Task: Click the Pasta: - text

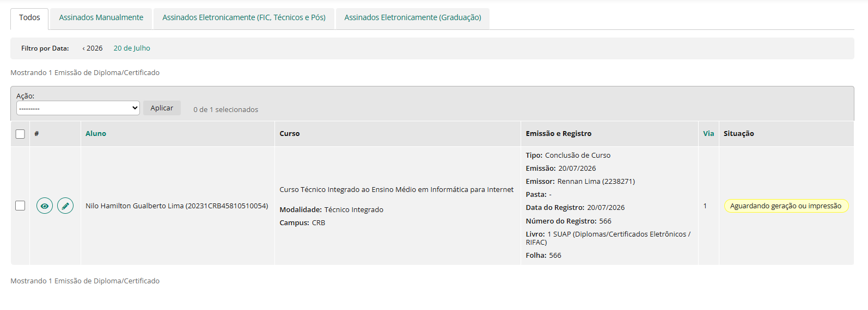Action: (539, 195)
